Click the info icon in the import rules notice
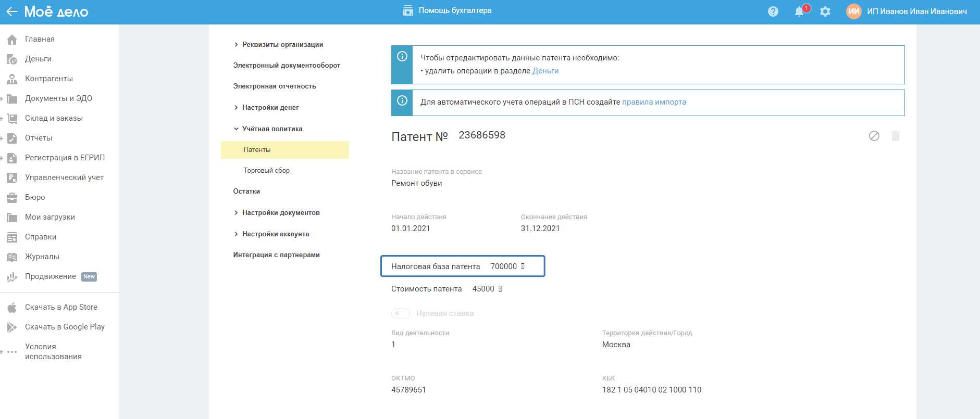Image resolution: width=980 pixels, height=419 pixels. click(402, 100)
